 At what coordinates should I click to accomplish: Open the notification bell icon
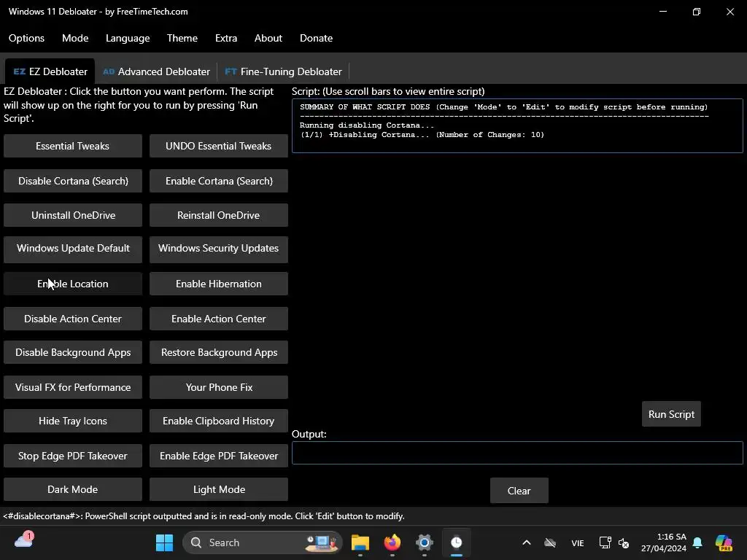[x=697, y=542]
